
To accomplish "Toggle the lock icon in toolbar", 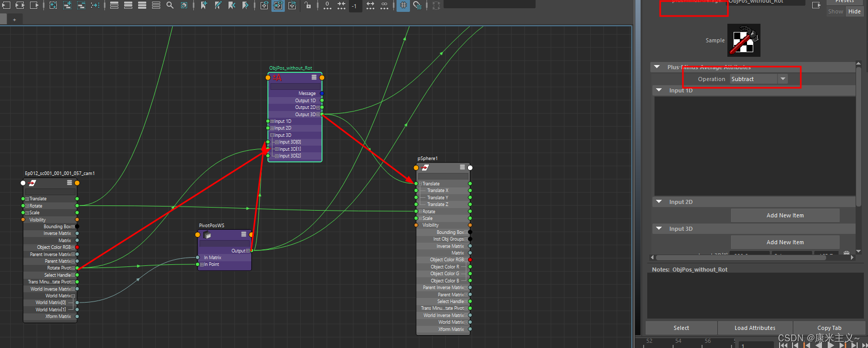I will coord(308,5).
